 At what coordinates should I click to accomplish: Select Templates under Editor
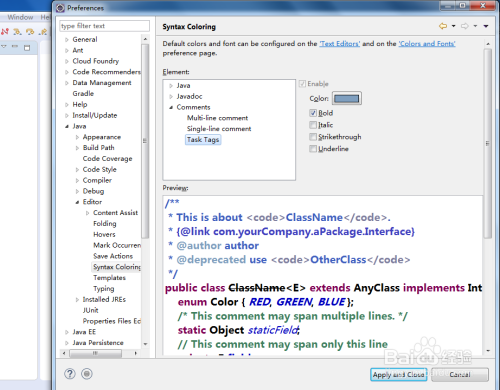(109, 278)
